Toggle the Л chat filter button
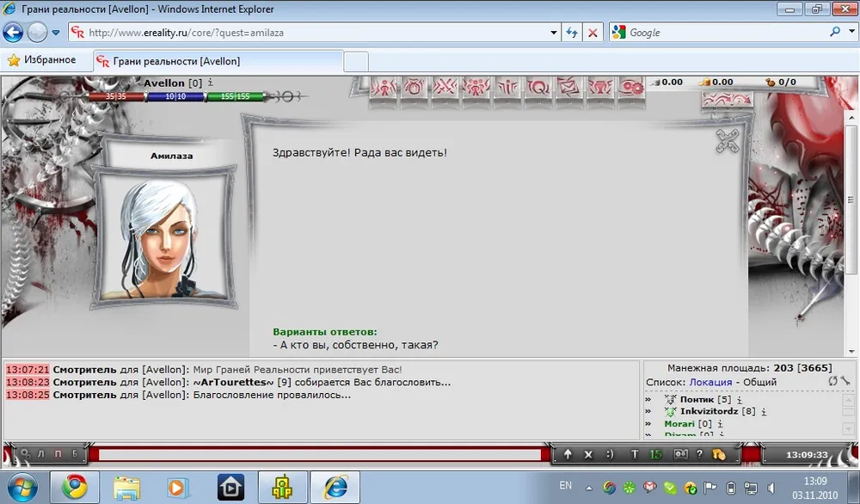This screenshot has height=504, width=860. pos(43,454)
